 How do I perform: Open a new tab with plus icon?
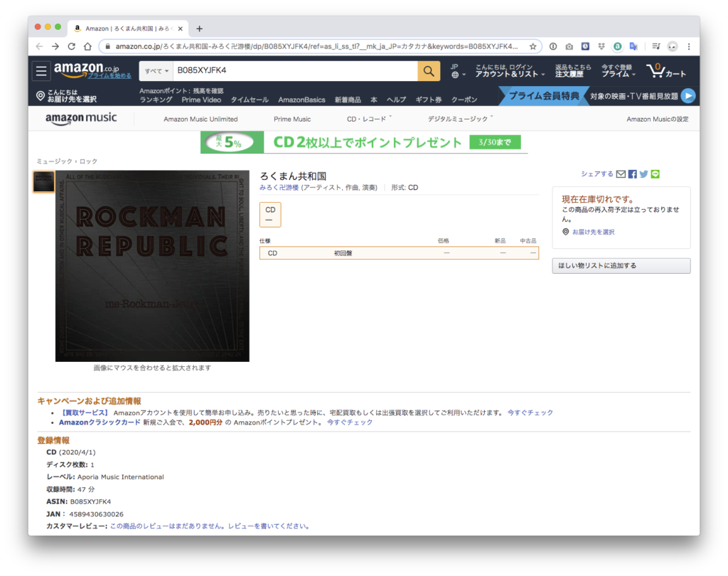[x=199, y=28]
